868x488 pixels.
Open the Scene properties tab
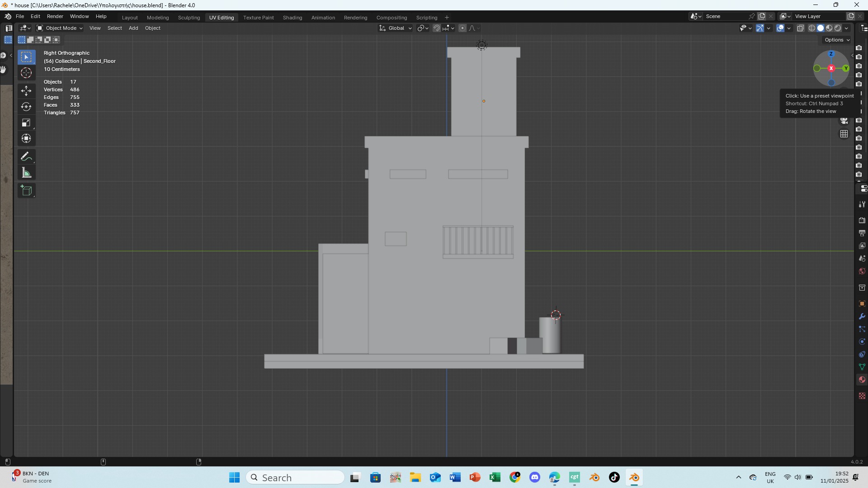point(862,258)
